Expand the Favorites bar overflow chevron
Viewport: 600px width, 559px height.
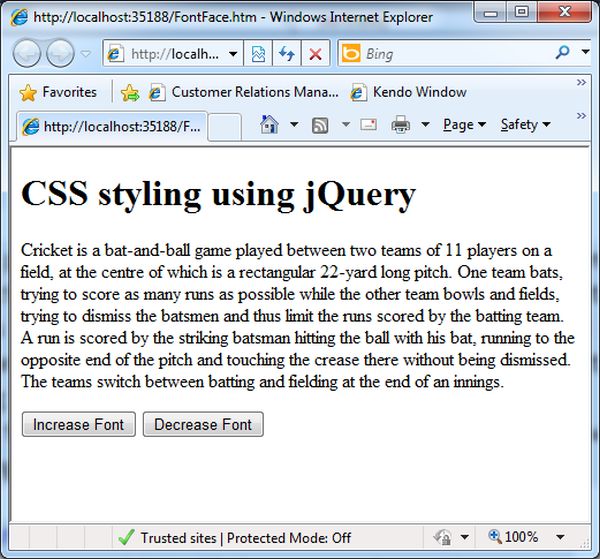click(581, 82)
